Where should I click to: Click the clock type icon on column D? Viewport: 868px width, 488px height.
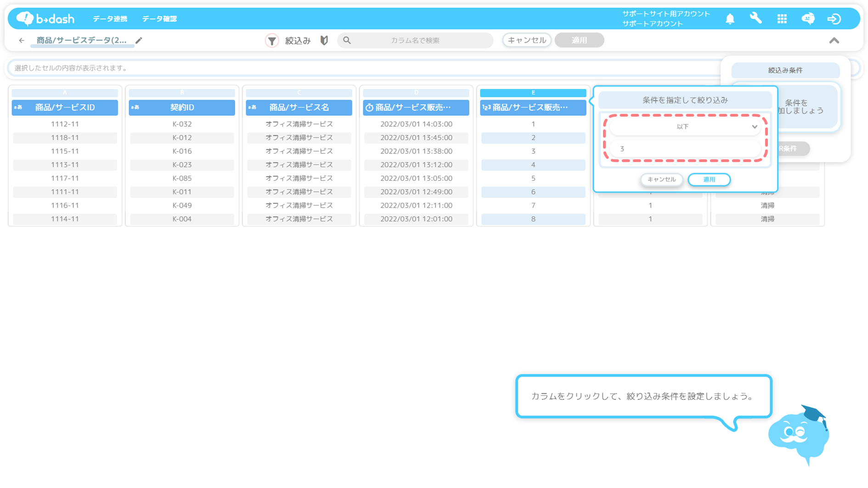(x=369, y=107)
